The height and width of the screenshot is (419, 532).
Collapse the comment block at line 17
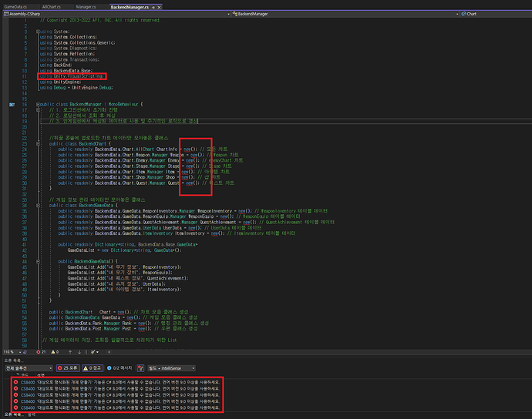38,110
